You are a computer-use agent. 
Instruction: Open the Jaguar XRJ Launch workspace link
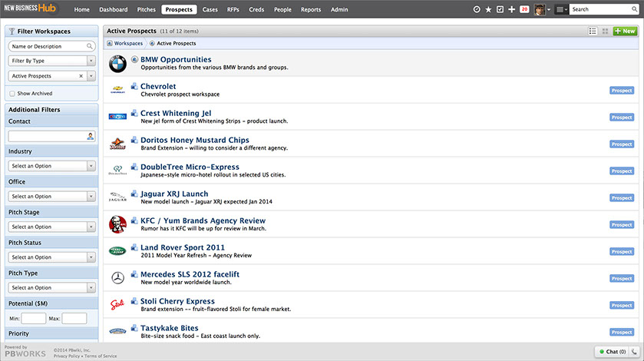[x=174, y=194]
